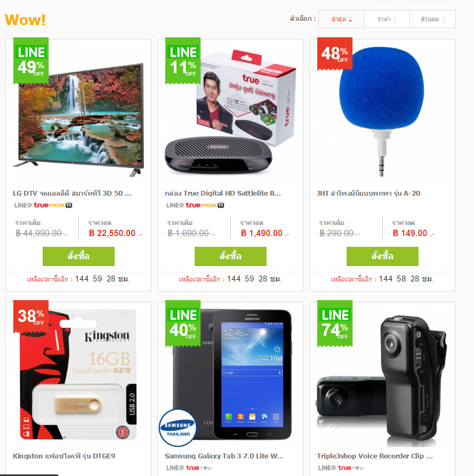Open the Kingston DTGE9 flash drive title
This screenshot has height=476, width=474.
(x=64, y=456)
